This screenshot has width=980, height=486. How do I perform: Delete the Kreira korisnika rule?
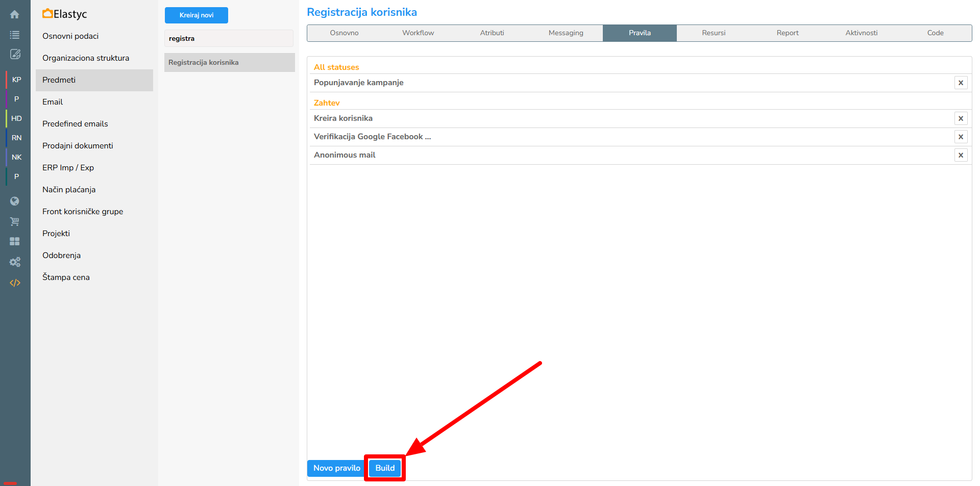(x=961, y=118)
